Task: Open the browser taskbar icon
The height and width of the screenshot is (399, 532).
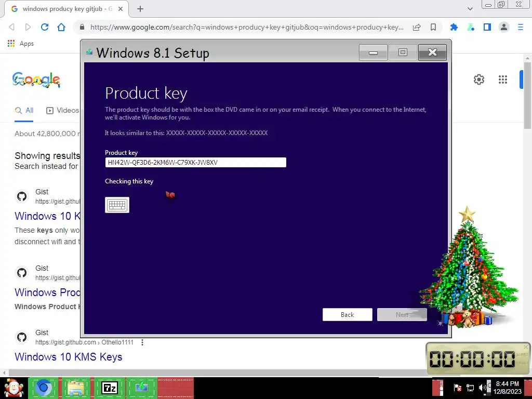Action: click(44, 388)
